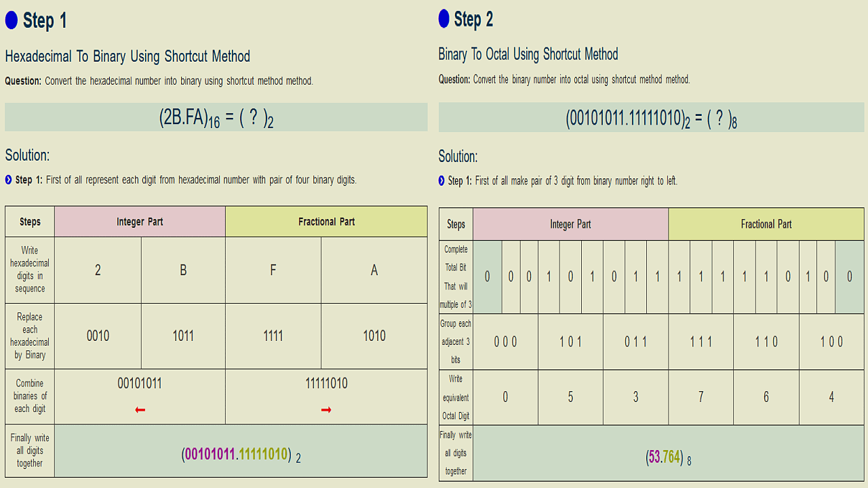Click 'Write equivalent Octal Digit' row label

[456, 397]
